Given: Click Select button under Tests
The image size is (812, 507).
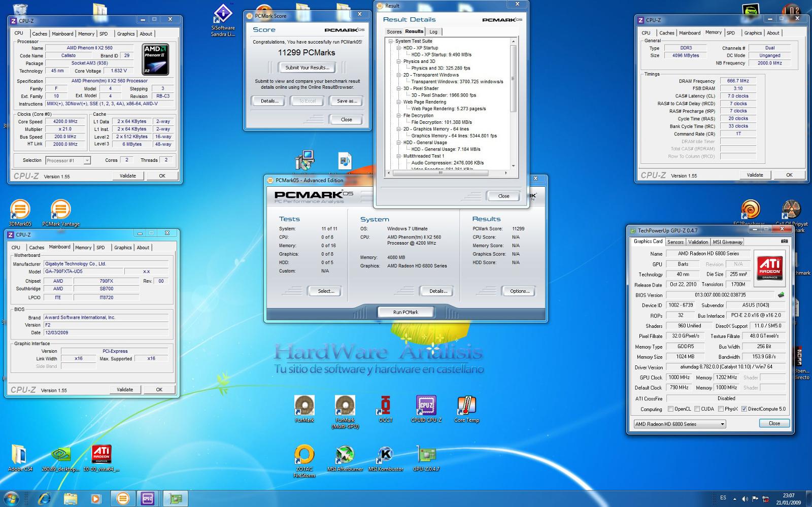Looking at the screenshot, I should pos(325,291).
